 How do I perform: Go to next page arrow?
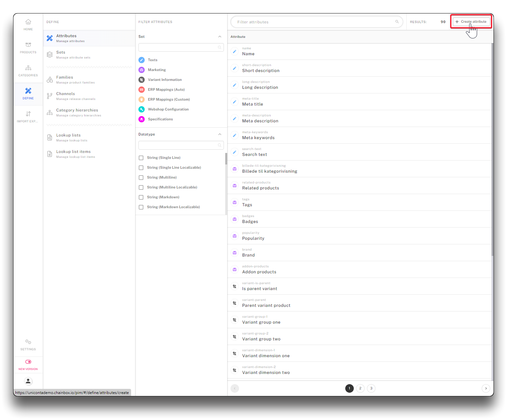coord(486,388)
